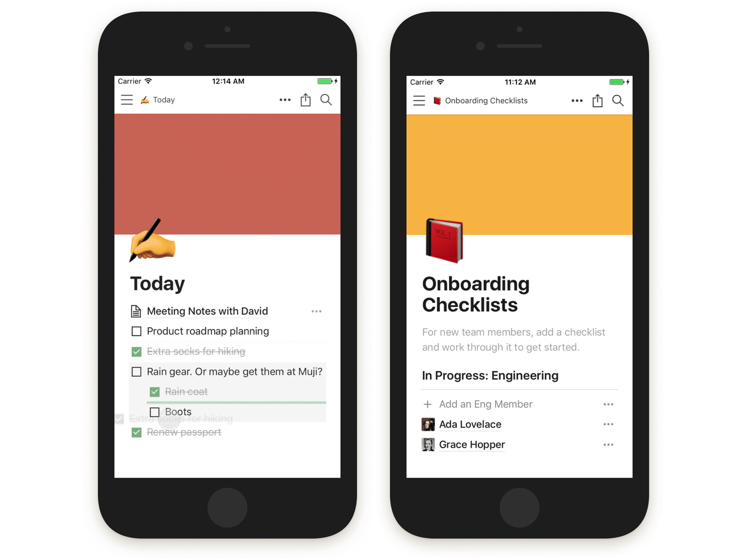Tap the search icon on Today screen

point(328,100)
